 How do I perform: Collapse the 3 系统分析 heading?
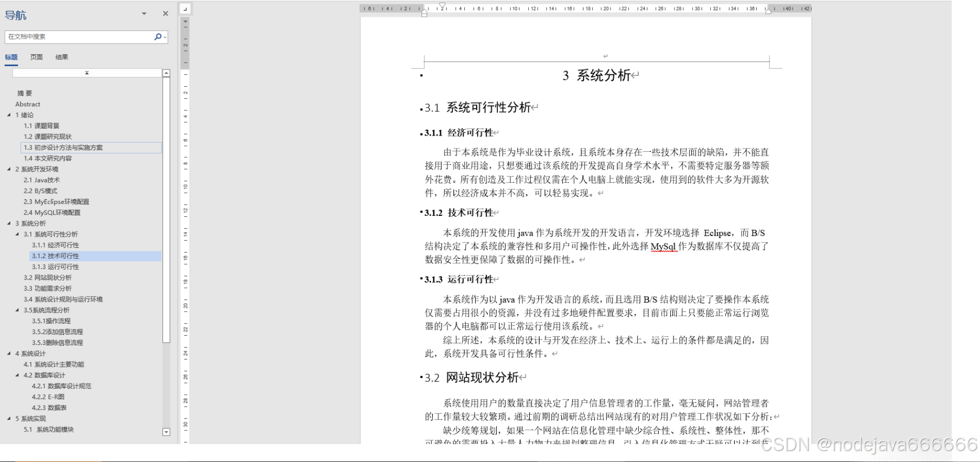[9, 223]
